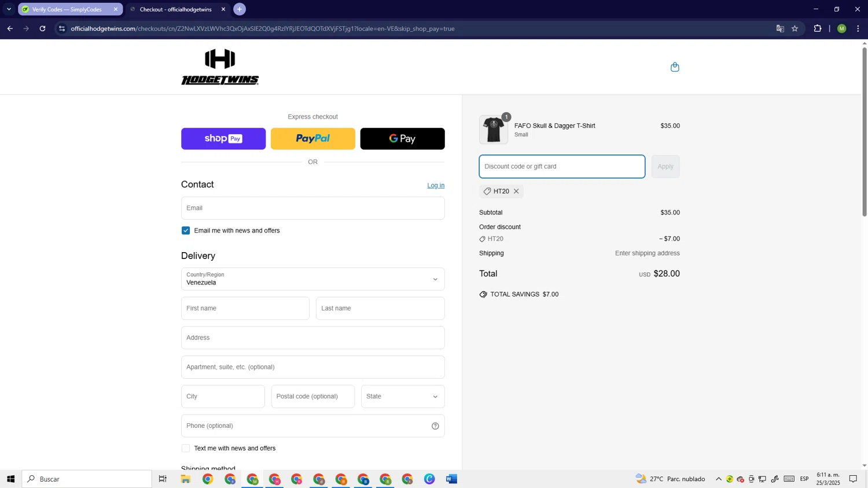Click the OneDrive cloud error tray icon

click(741, 479)
